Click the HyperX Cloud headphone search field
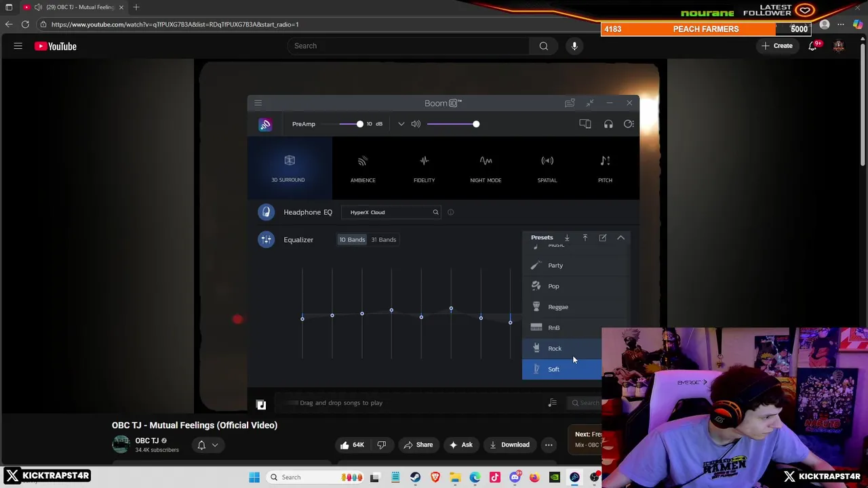 392,212
